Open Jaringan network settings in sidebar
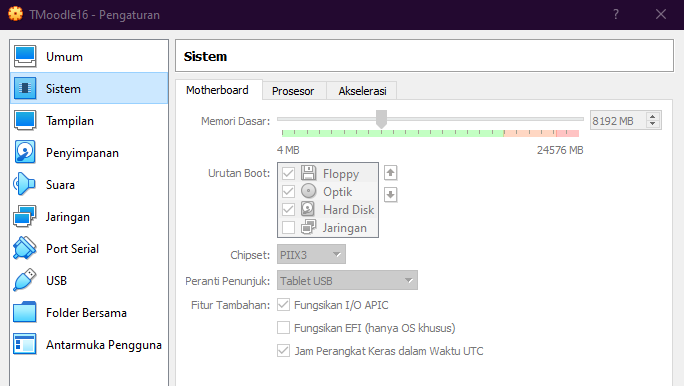The image size is (684, 386). 89,217
